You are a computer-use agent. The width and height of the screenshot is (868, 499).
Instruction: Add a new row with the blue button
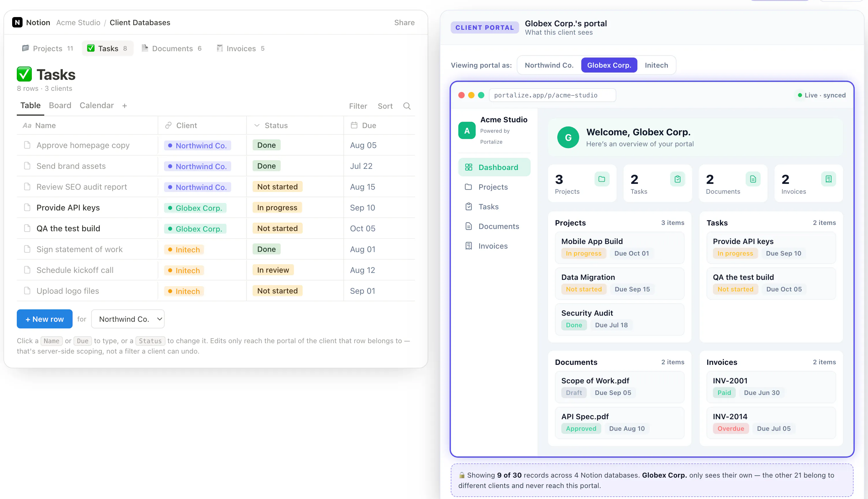[x=45, y=319]
